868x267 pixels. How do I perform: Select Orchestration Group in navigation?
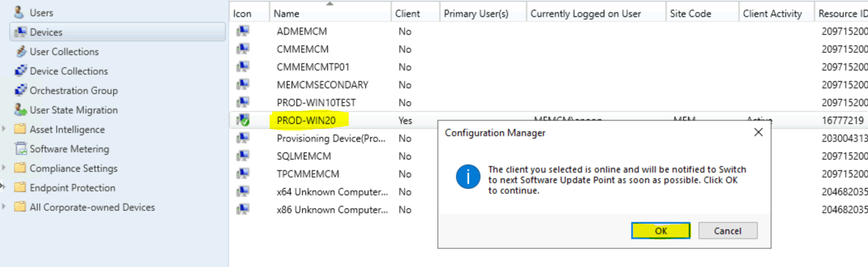point(74,90)
